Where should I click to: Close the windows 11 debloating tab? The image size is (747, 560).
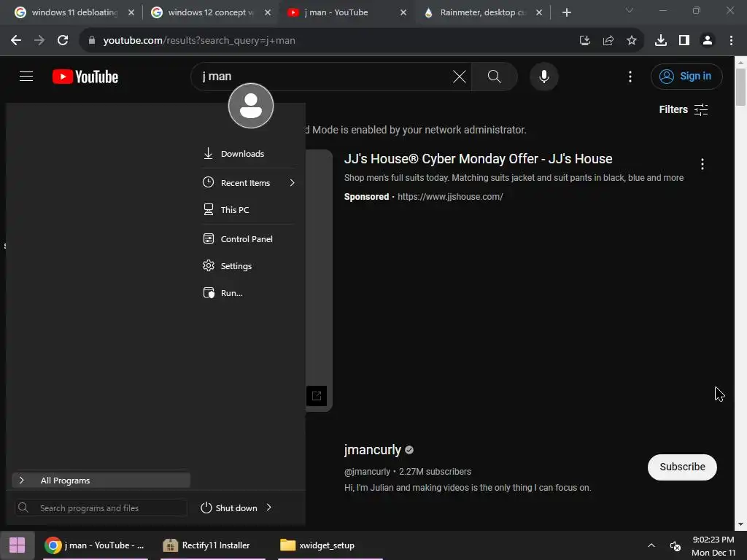(131, 12)
